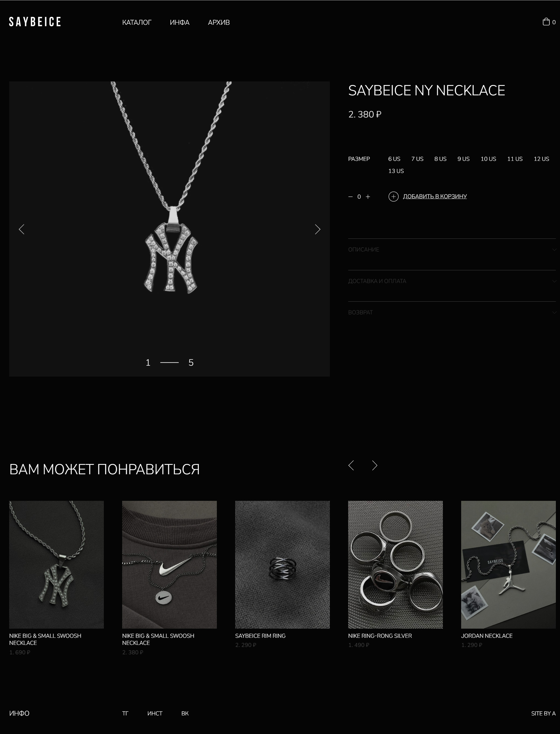
Task: Open the shopping cart bag icon
Action: pyautogui.click(x=546, y=22)
